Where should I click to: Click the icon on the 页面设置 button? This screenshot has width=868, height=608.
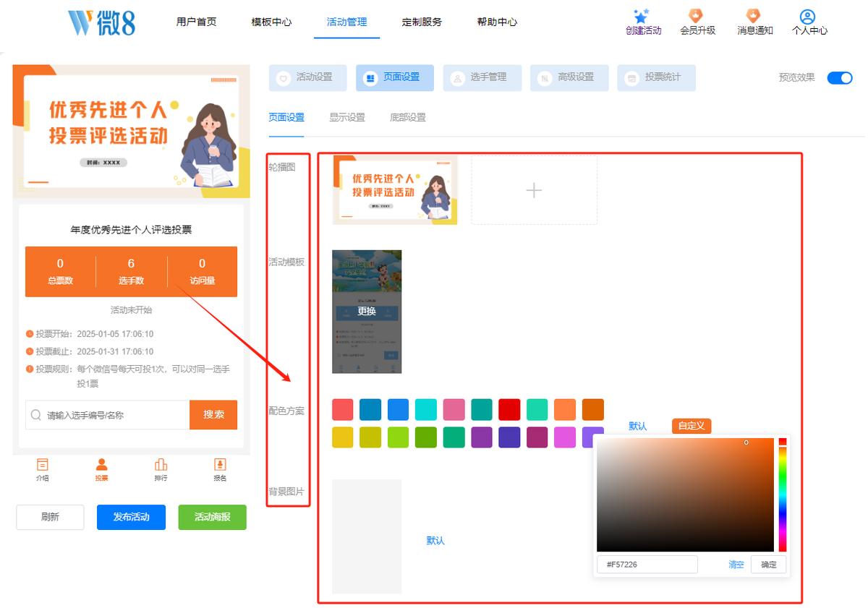370,78
